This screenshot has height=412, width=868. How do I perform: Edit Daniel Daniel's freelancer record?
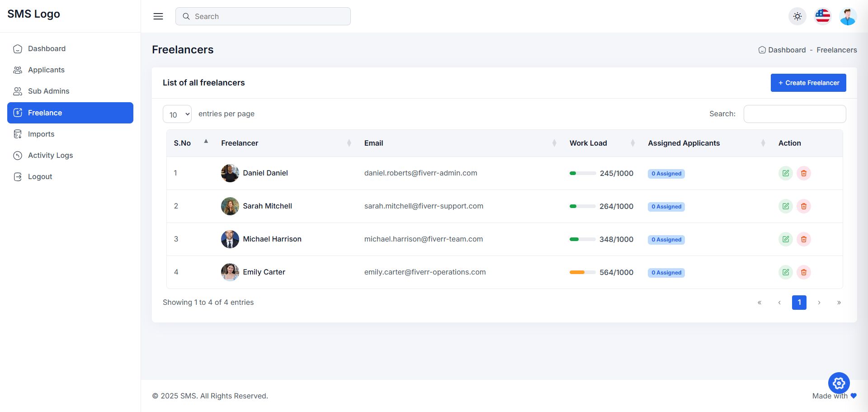(786, 173)
